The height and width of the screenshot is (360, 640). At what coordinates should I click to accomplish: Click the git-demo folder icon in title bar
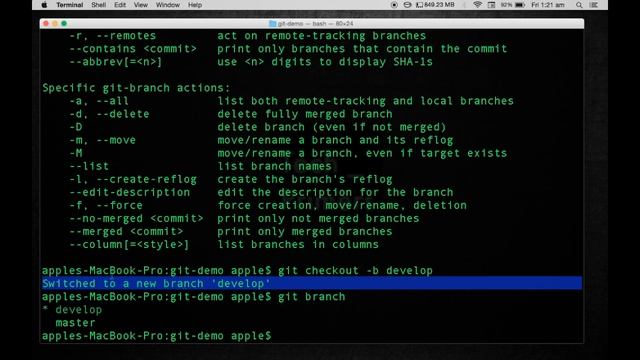tap(272, 24)
